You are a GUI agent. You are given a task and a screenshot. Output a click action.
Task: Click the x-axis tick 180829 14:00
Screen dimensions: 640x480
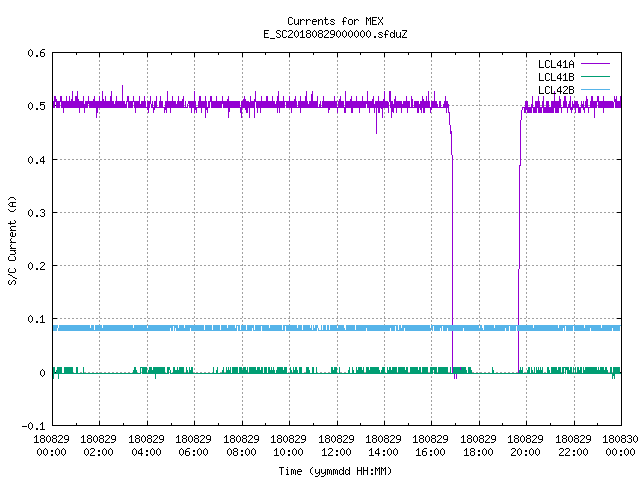(383, 446)
